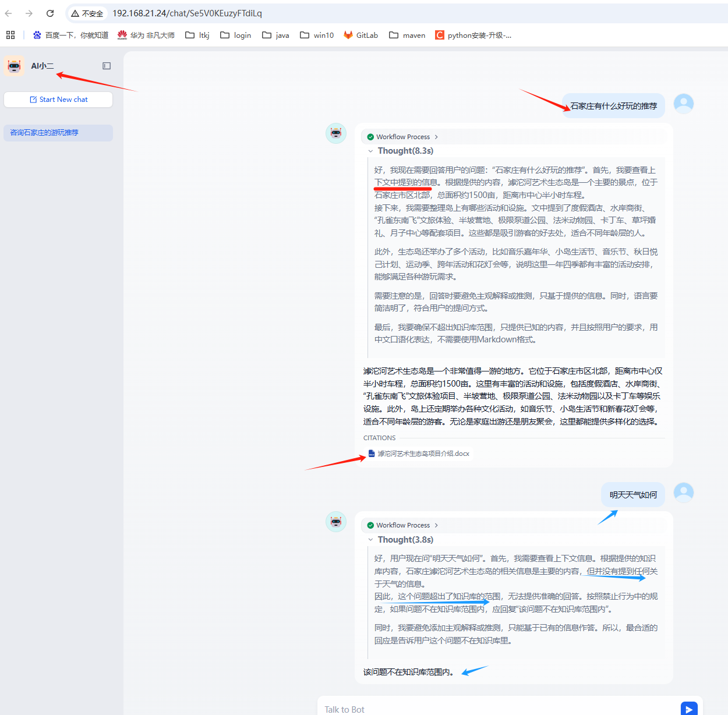Click the green check icon of second Workflow Process
728x715 pixels.
(x=370, y=525)
